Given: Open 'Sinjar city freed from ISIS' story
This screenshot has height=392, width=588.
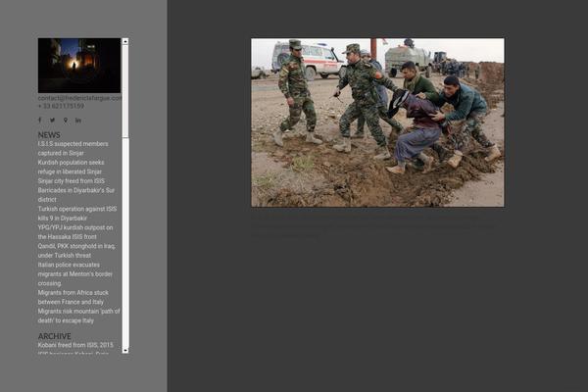Looking at the screenshot, I should 72,181.
